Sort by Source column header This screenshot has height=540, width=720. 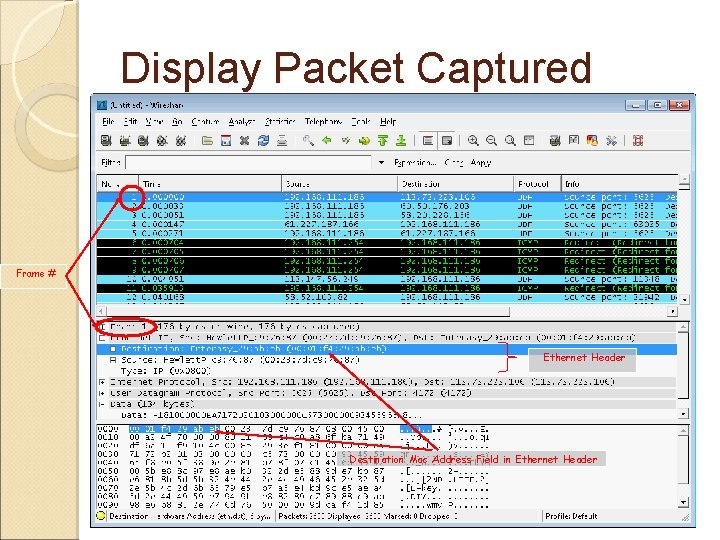pos(339,184)
